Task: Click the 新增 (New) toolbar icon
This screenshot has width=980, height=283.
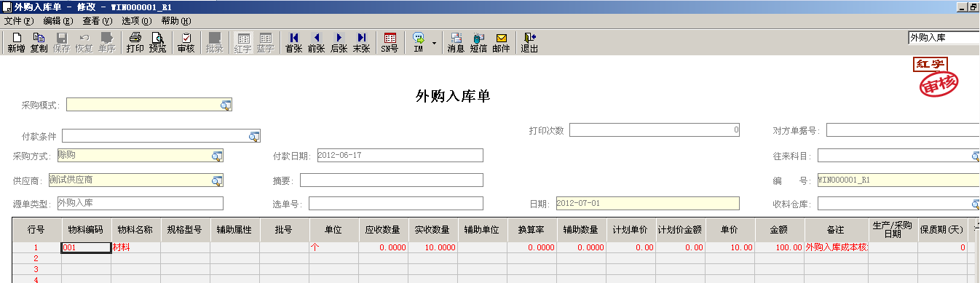Action: [16, 43]
